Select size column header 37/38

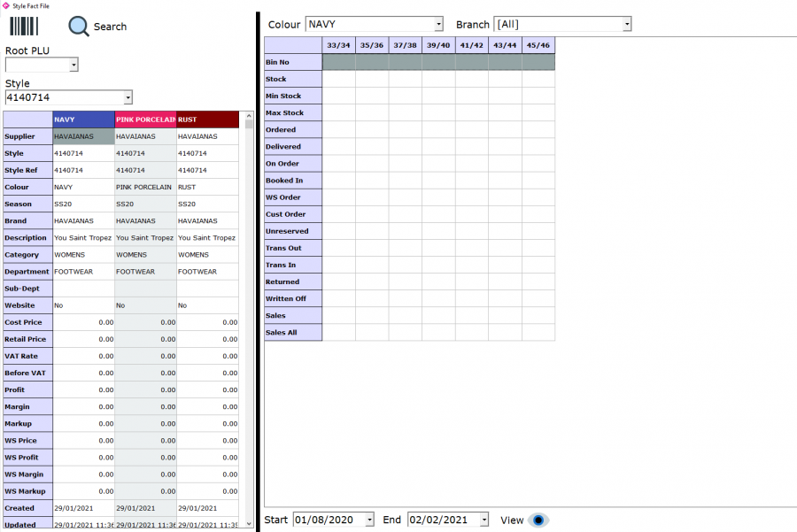405,45
